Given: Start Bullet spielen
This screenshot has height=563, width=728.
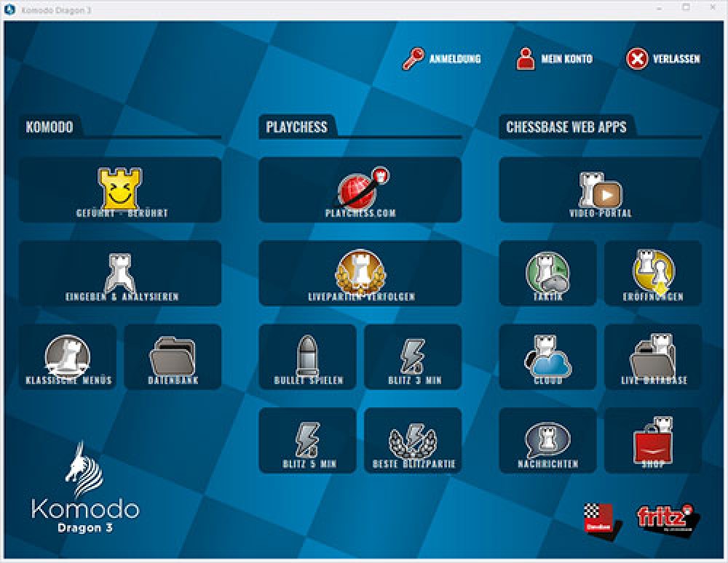Looking at the screenshot, I should point(308,357).
